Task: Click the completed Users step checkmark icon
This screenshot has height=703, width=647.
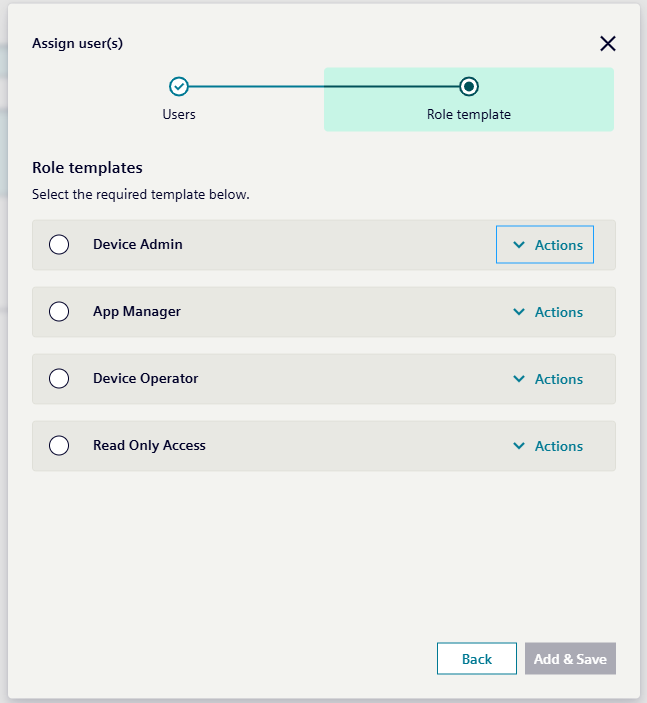Action: coord(179,87)
